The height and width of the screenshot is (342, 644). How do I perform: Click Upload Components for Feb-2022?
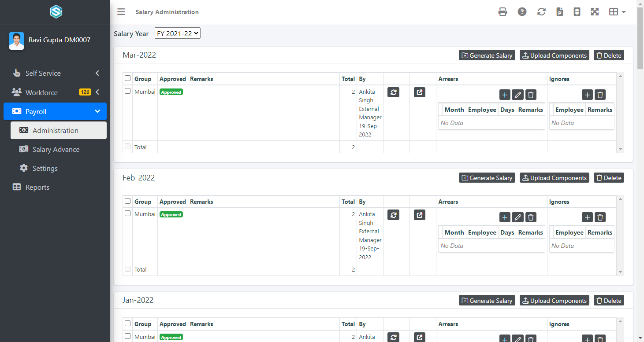(555, 178)
